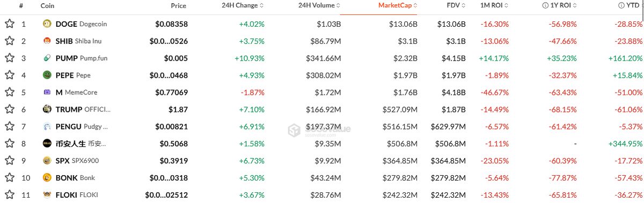
Task: Open the SPX SPX6900 coin link
Action: 77,160
